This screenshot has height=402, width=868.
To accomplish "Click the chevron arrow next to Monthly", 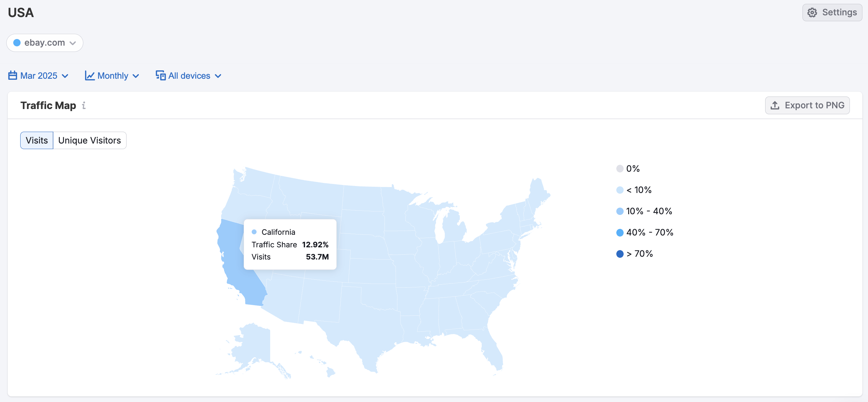I will tap(136, 76).
